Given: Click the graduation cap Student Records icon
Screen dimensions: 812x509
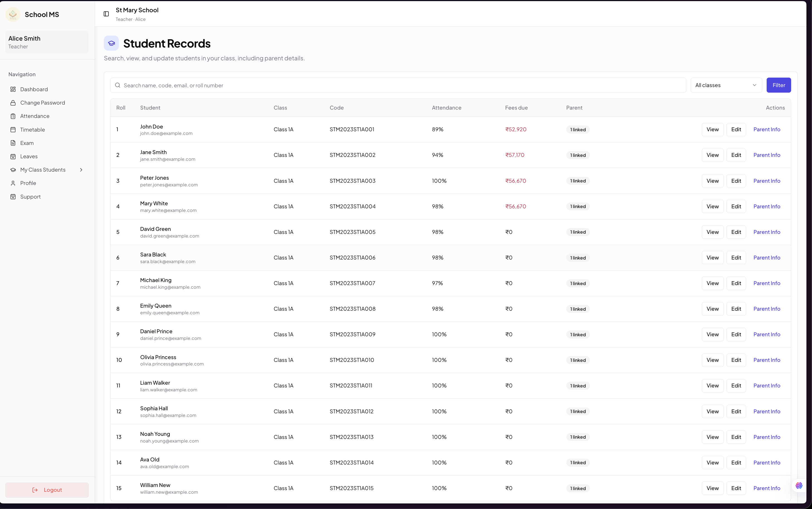Looking at the screenshot, I should 111,43.
